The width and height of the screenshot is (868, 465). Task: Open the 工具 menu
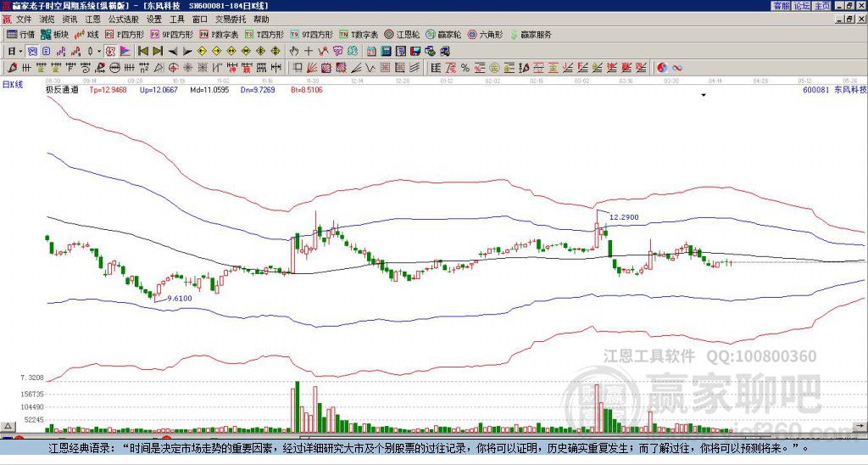176,20
